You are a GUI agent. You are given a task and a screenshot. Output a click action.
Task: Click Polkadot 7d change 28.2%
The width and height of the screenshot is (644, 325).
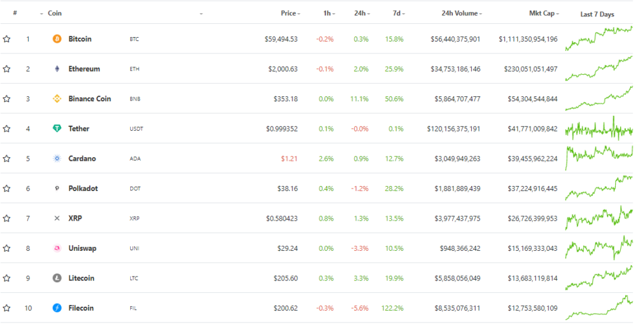pyautogui.click(x=394, y=189)
